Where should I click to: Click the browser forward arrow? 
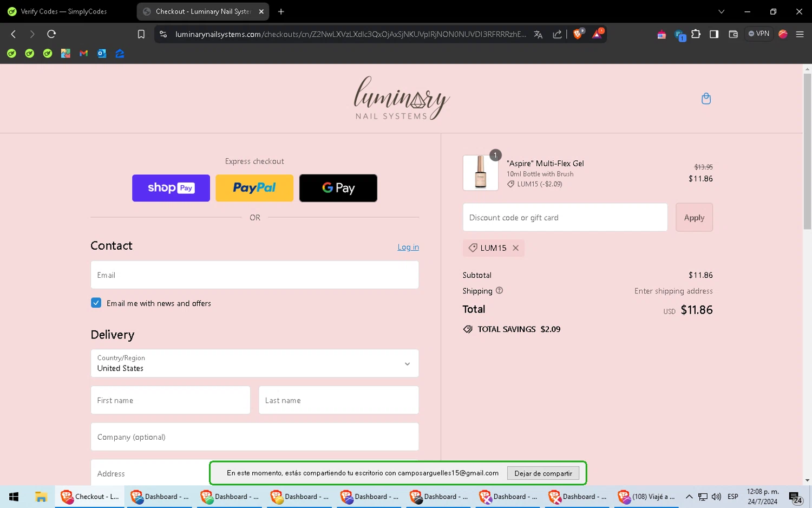pos(32,34)
